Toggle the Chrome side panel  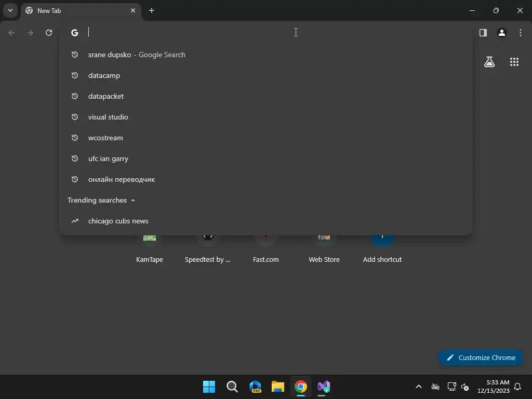coord(483,33)
